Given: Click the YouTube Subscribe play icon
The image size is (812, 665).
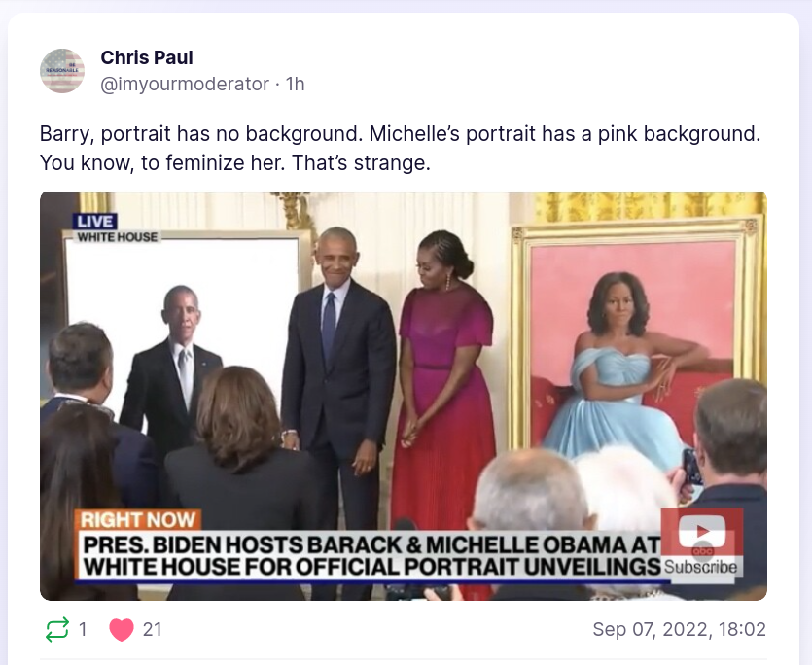Looking at the screenshot, I should [702, 531].
